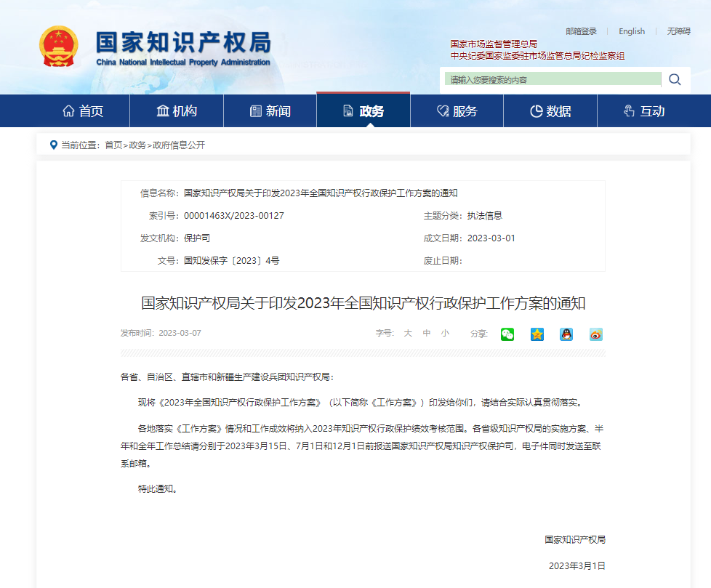
Task: Switch to the English site
Action: (632, 31)
